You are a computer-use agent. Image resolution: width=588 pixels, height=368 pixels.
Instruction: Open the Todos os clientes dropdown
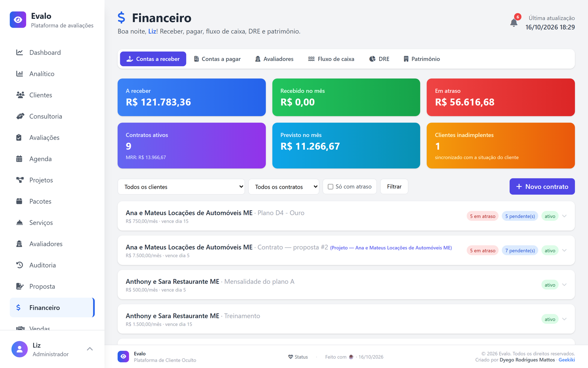tap(181, 187)
